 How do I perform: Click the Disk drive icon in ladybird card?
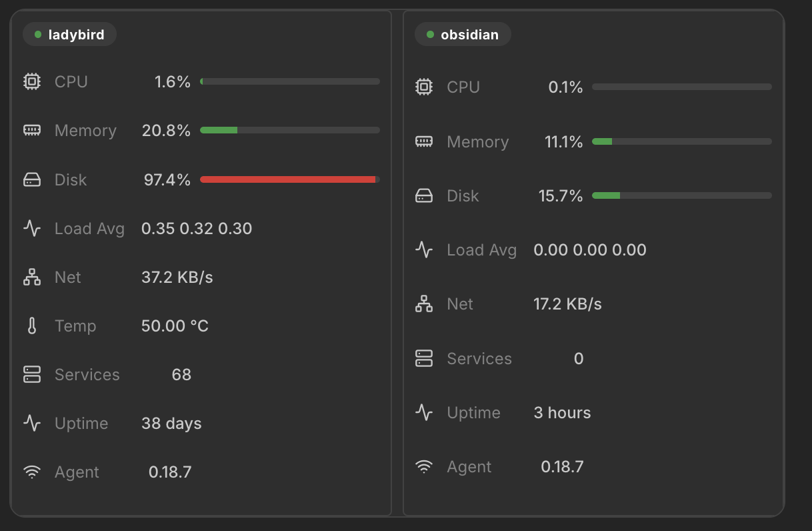32,179
